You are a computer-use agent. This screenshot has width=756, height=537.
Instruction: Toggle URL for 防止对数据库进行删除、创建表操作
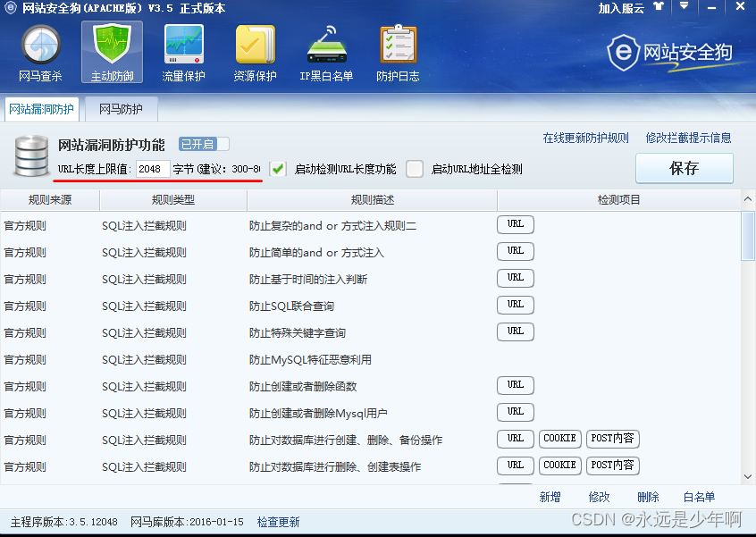click(x=516, y=466)
